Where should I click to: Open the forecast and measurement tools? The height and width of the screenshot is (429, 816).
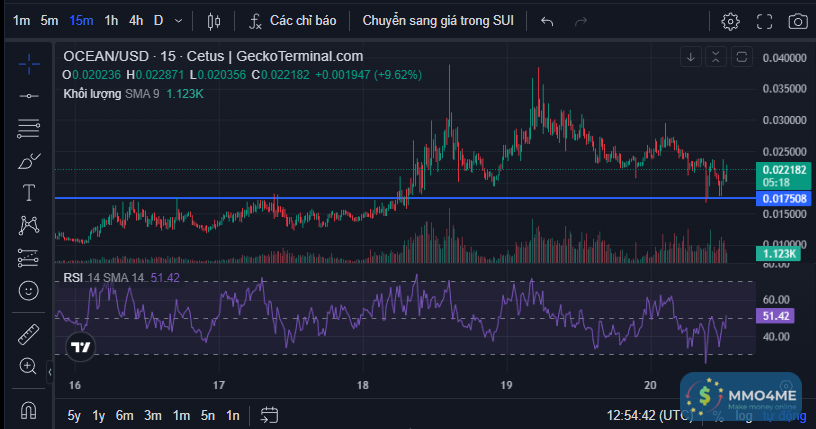click(x=29, y=258)
